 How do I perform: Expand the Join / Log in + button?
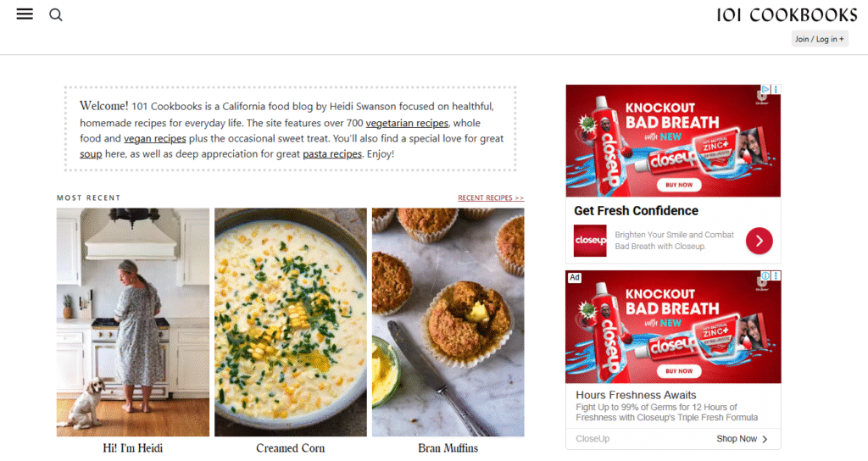tap(820, 39)
